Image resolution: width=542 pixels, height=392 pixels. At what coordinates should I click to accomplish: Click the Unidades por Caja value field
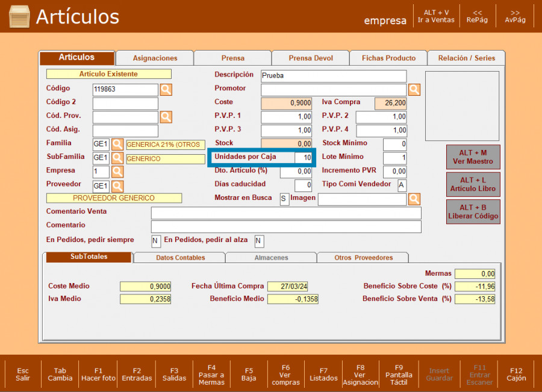coord(304,158)
